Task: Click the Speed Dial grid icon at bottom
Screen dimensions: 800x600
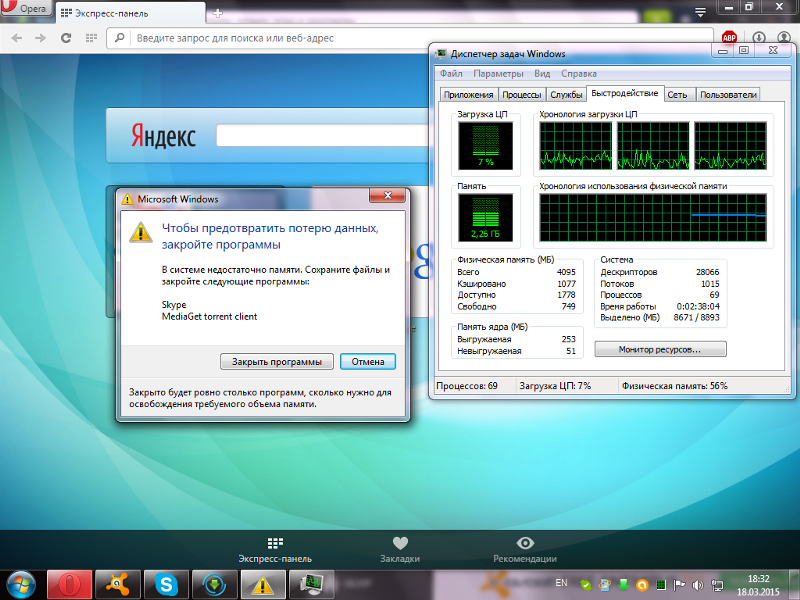Action: click(x=275, y=543)
